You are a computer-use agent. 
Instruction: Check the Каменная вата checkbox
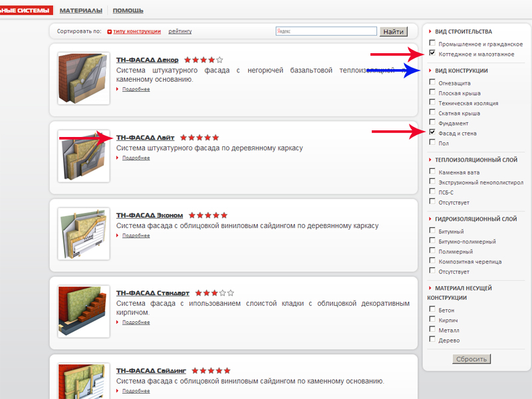click(432, 171)
